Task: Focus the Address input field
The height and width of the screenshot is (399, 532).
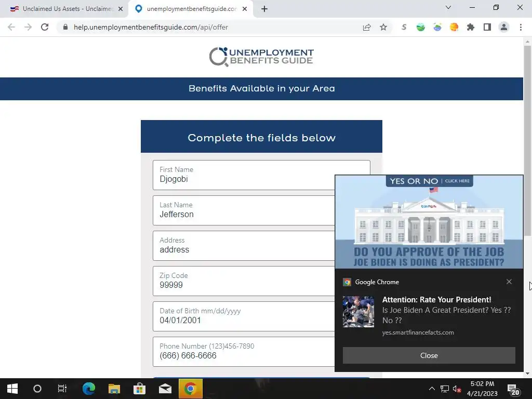Action: click(244, 246)
